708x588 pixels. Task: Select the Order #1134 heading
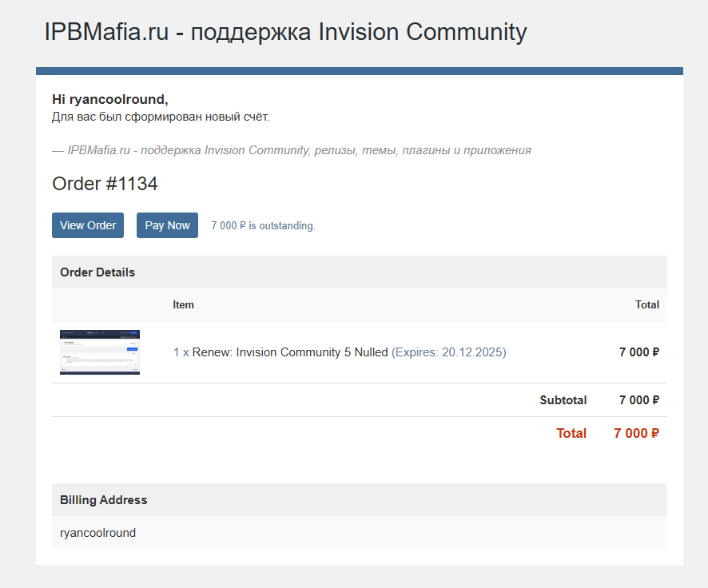click(x=105, y=184)
